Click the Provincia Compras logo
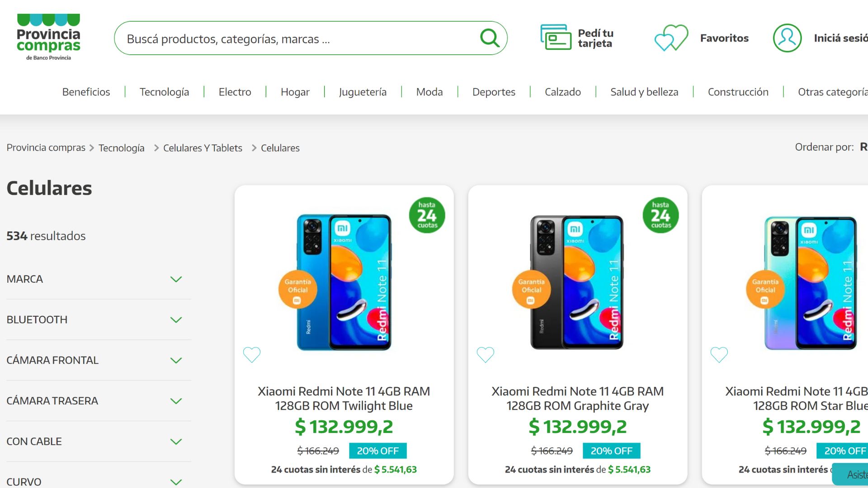The height and width of the screenshot is (488, 868). pyautogui.click(x=47, y=36)
